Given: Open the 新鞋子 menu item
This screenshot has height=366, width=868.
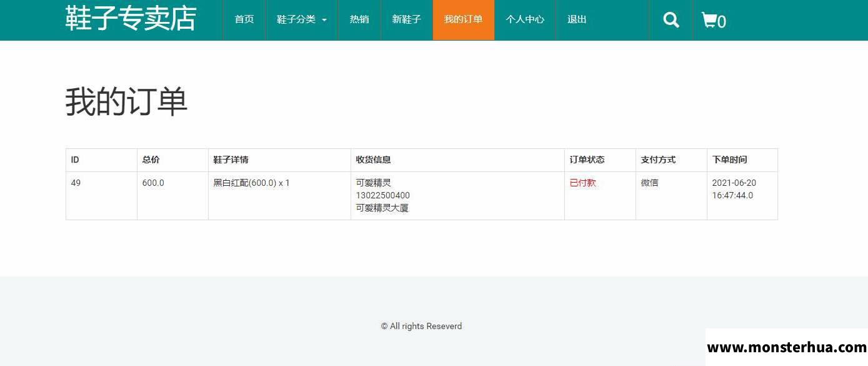Looking at the screenshot, I should (407, 19).
